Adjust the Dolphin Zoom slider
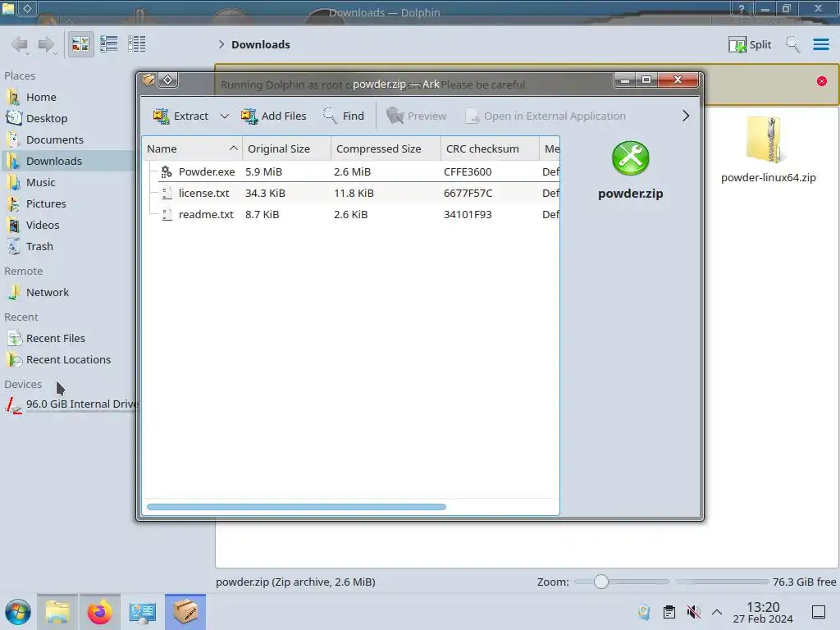The height and width of the screenshot is (630, 840). pos(621,582)
